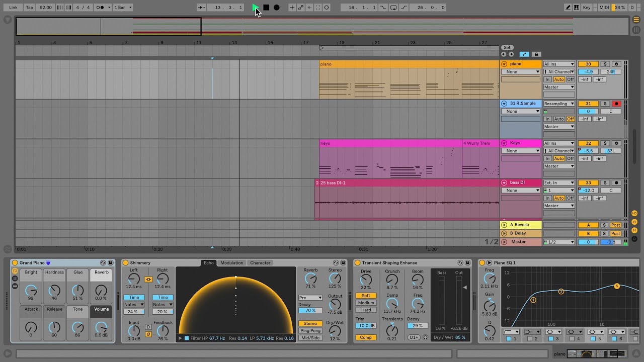Image resolution: width=644 pixels, height=362 pixels.
Task: Toggle the Lock Envelopes padlock icon
Action: point(536,54)
